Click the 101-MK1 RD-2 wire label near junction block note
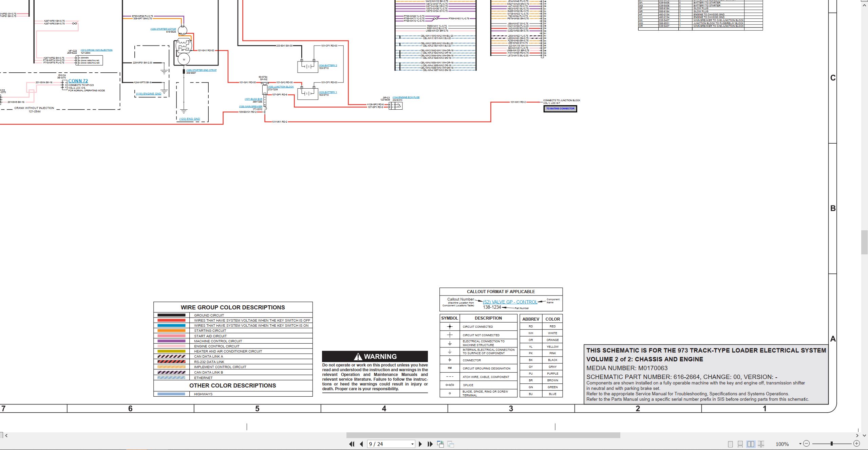 [x=518, y=102]
